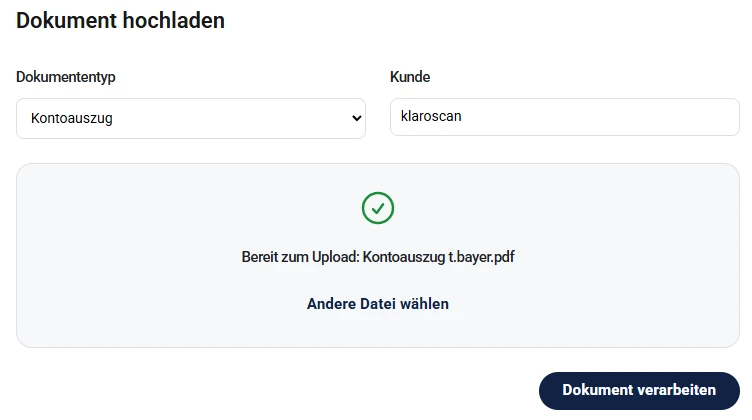The height and width of the screenshot is (420, 752).
Task: Focus the Kunde input field
Action: (564, 117)
